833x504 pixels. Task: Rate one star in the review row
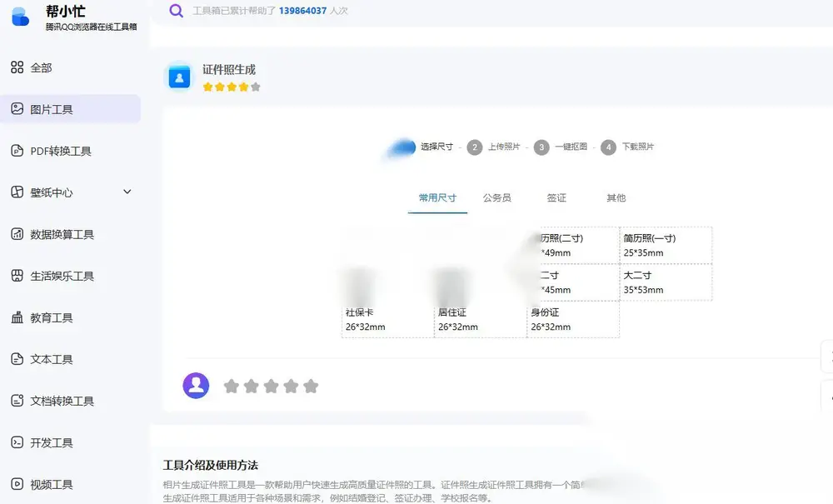(x=231, y=386)
